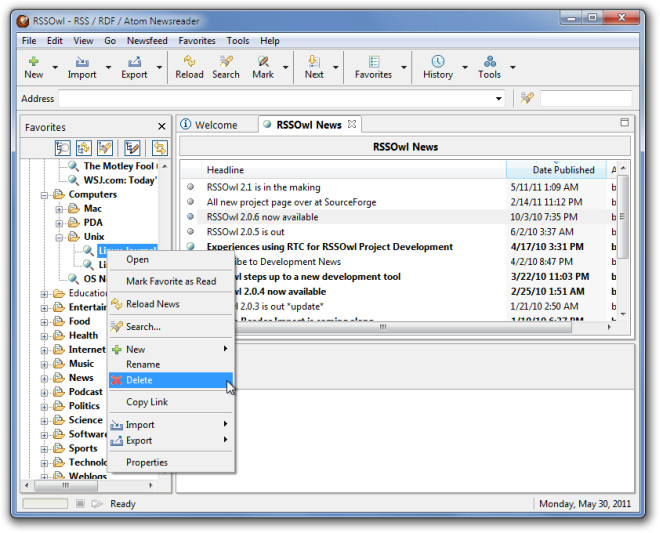Click RSSOwl application icon in title bar
Viewport: 660px width, 533px height.
coord(23,21)
